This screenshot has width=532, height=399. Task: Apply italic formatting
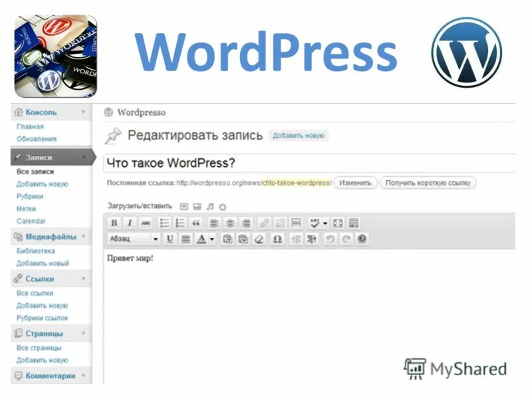(130, 222)
